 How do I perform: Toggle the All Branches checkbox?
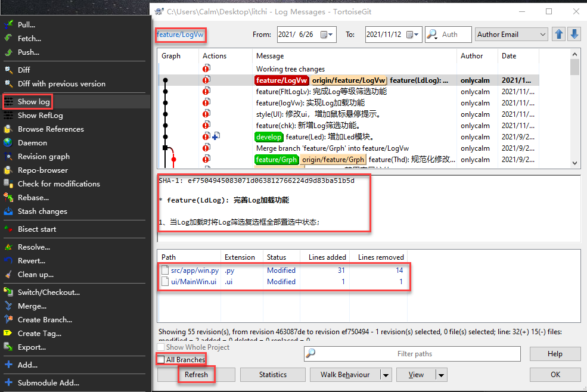(161, 359)
